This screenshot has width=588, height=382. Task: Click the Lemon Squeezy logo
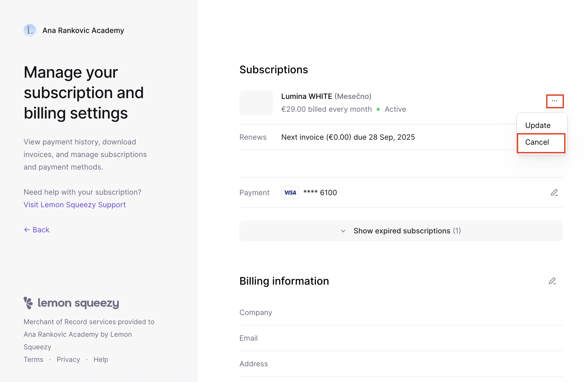point(71,303)
